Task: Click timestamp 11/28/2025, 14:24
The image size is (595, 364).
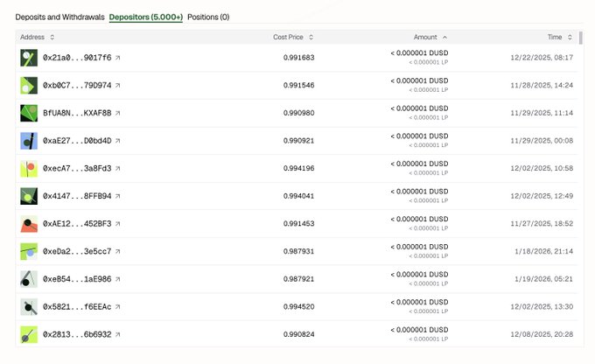Action: click(x=542, y=86)
